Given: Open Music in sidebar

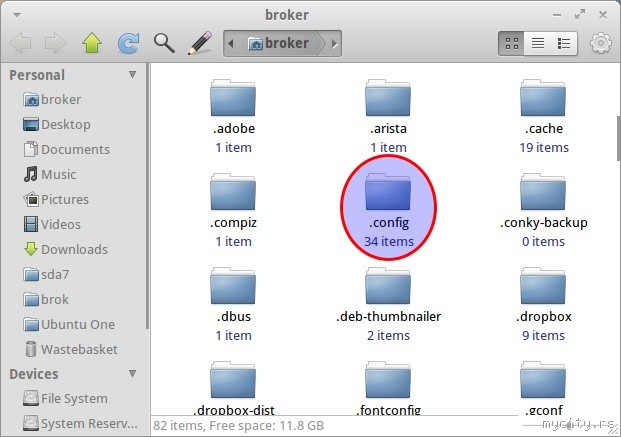Looking at the screenshot, I should click(50, 174).
